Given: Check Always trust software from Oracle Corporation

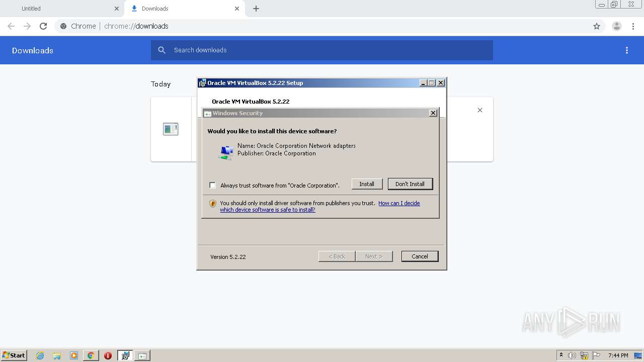Looking at the screenshot, I should pyautogui.click(x=212, y=186).
